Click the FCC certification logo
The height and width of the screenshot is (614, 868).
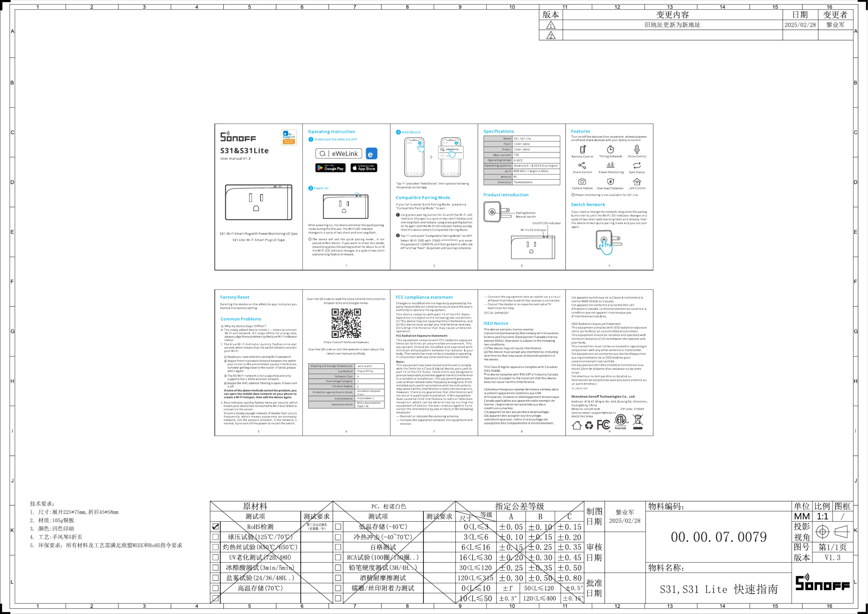pos(603,425)
